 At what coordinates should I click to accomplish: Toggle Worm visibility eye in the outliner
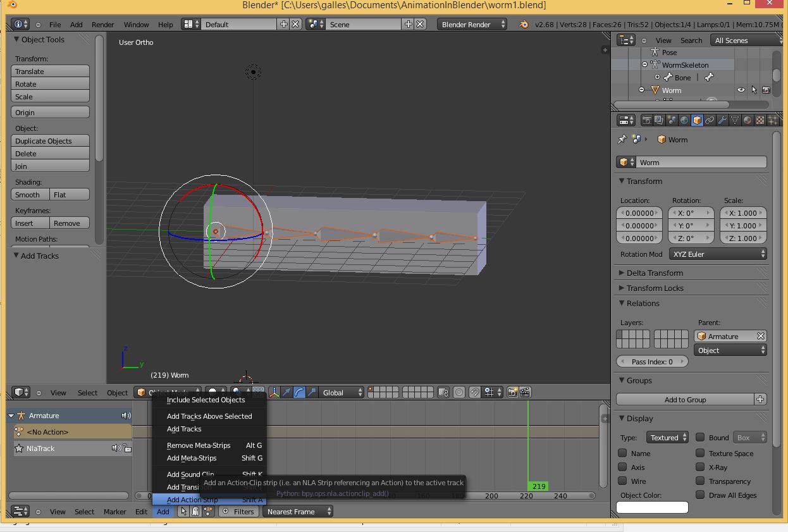pyautogui.click(x=741, y=90)
